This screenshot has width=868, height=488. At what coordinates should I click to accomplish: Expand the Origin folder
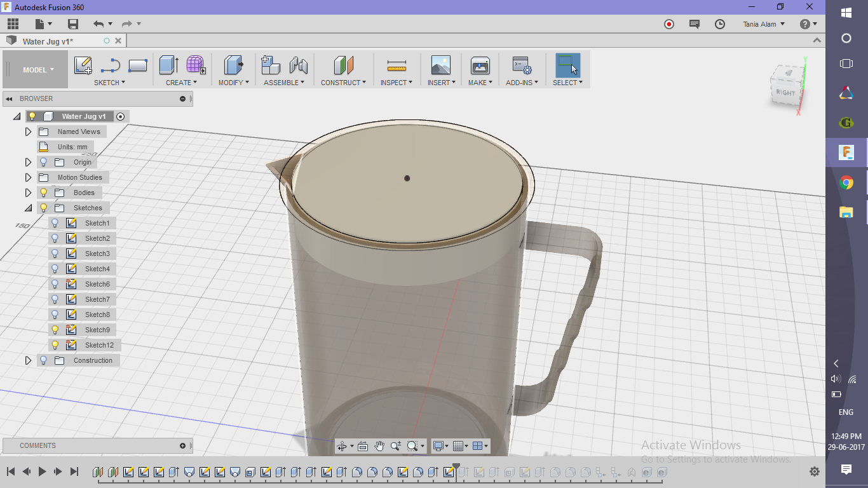[28, 162]
